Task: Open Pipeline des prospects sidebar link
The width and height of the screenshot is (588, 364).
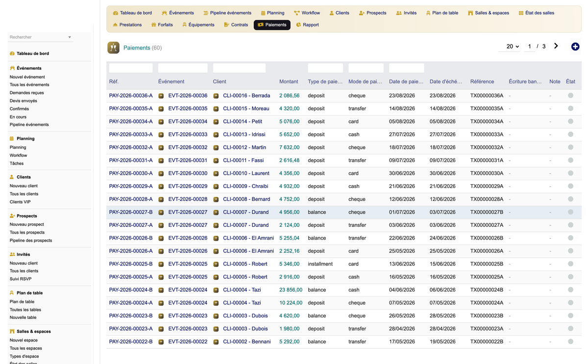Action: coord(31,241)
